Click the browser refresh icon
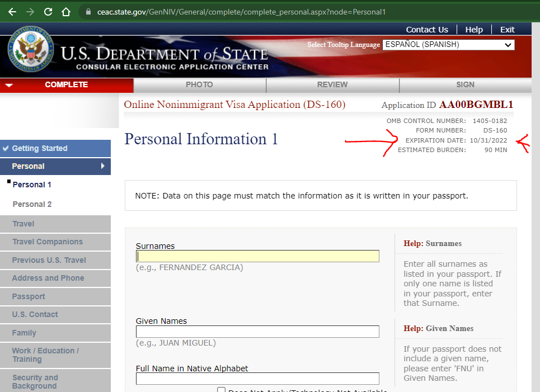The image size is (540, 392). [48, 11]
